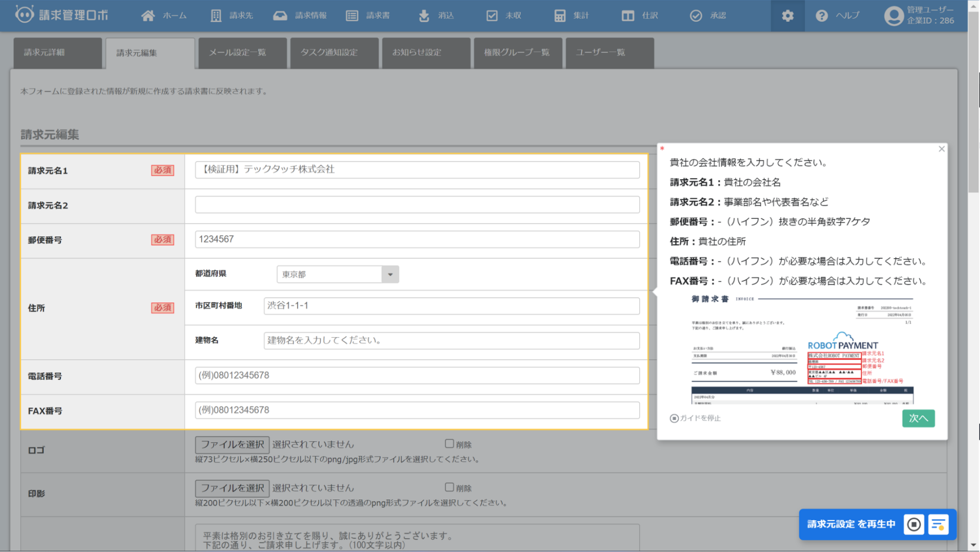Check the logo 削除 checkbox

coord(449,444)
